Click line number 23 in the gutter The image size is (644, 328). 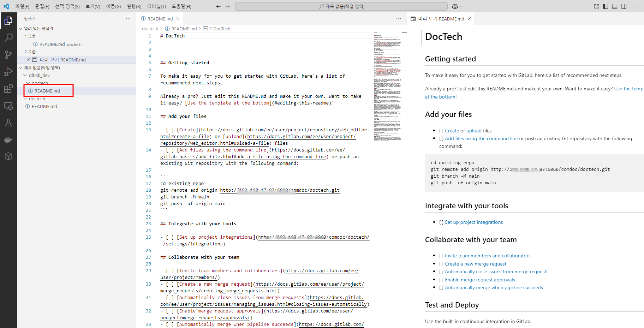point(148,224)
